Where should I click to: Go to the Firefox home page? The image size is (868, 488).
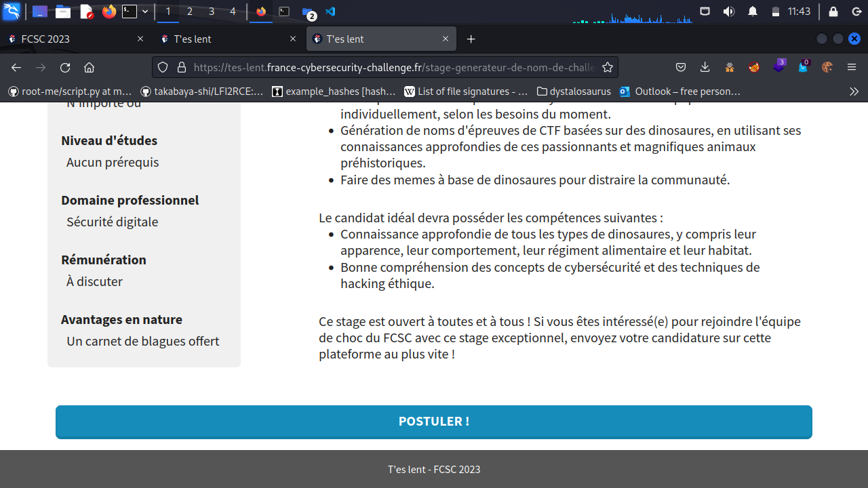[x=89, y=67]
